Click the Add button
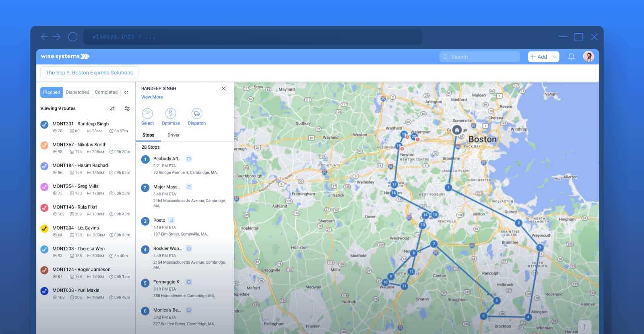The image size is (644, 334). click(x=539, y=57)
